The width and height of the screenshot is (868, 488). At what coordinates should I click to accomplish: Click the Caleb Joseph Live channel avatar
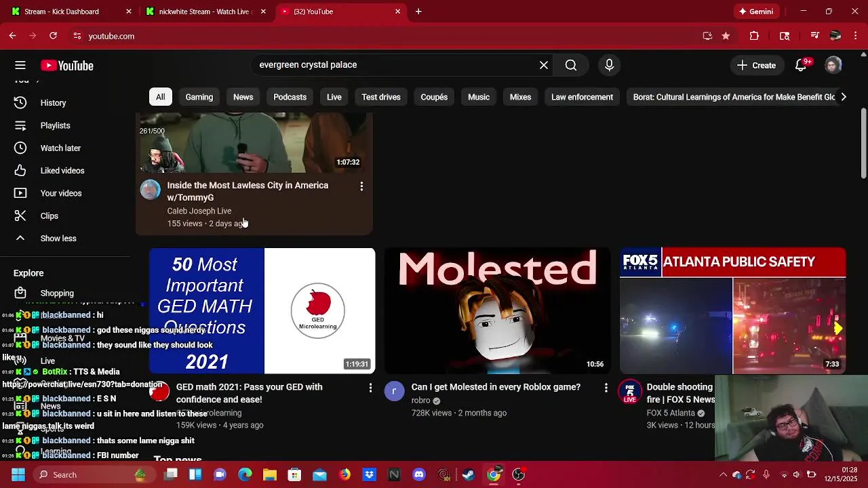(151, 190)
